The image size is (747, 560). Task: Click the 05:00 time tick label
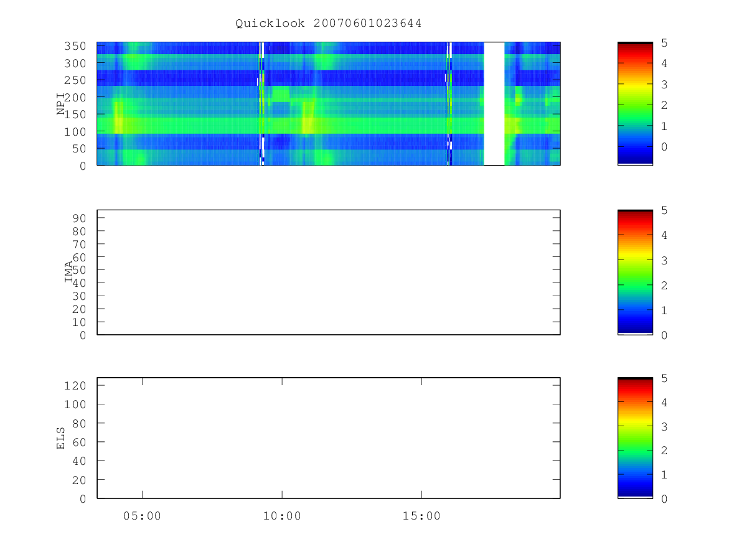142,516
